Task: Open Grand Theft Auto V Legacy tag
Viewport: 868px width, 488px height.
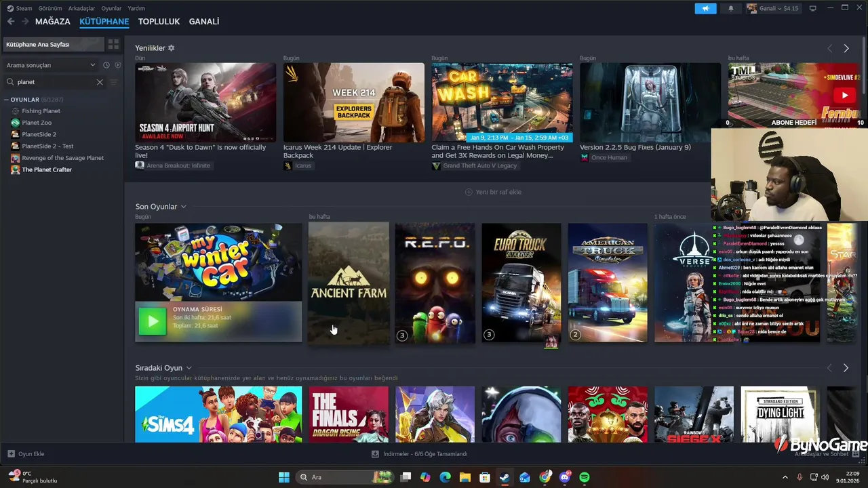Action: click(475, 165)
